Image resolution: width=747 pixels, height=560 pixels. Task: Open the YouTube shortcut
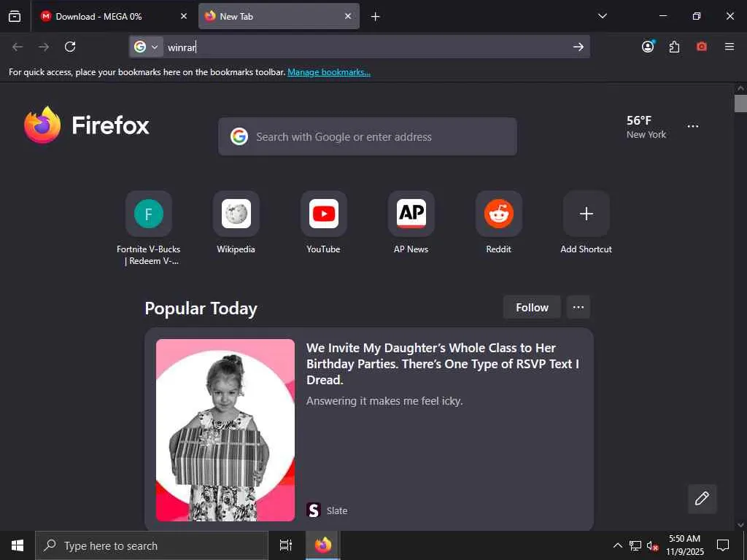point(323,223)
